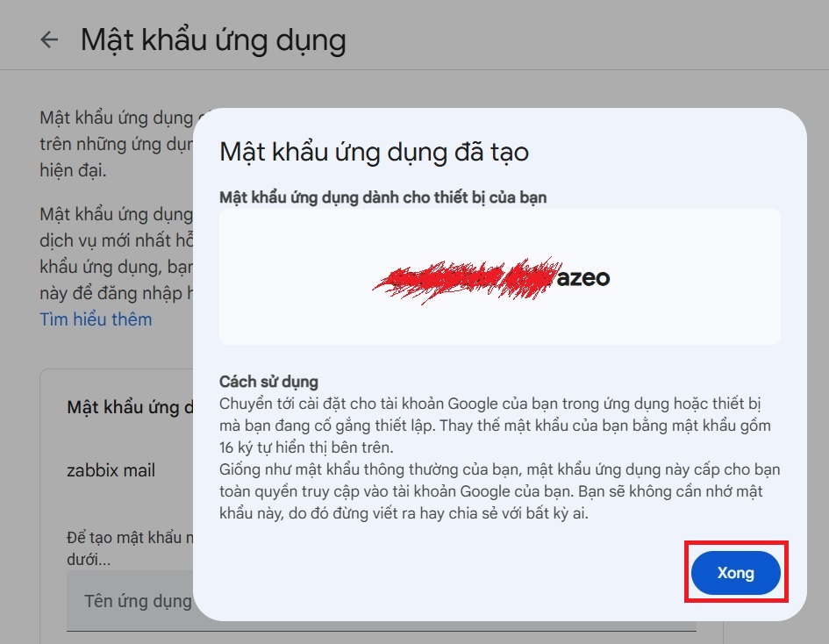The height and width of the screenshot is (644, 829).
Task: Click the visible password text azeo
Action: pyautogui.click(x=583, y=278)
